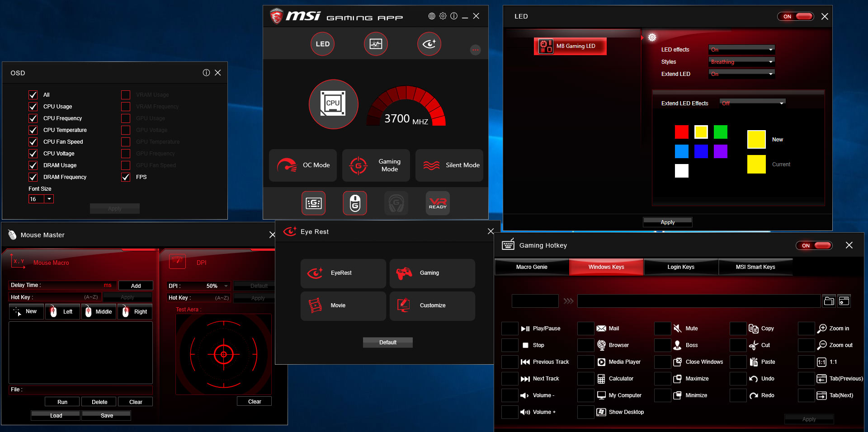This screenshot has height=432, width=868.
Task: Switch to the MSI Smart Keys tab
Action: click(x=755, y=267)
